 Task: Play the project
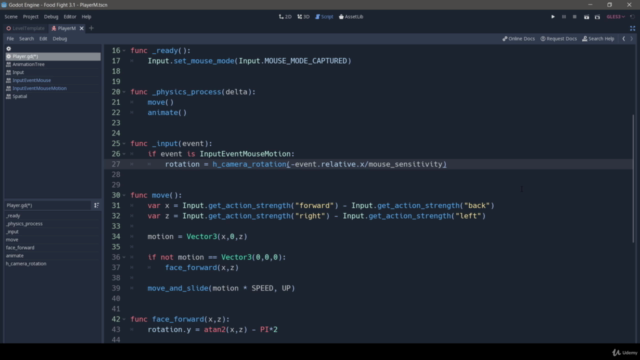point(553,17)
